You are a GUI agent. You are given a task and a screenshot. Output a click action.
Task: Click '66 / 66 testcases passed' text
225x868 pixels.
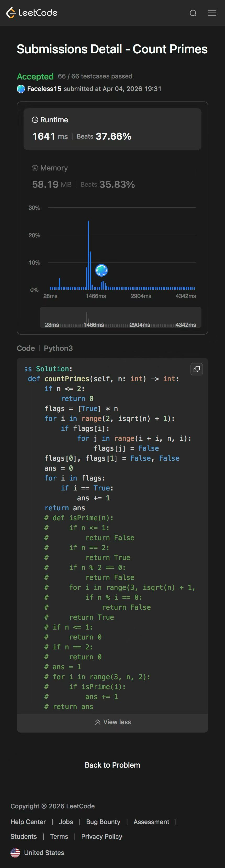click(95, 76)
